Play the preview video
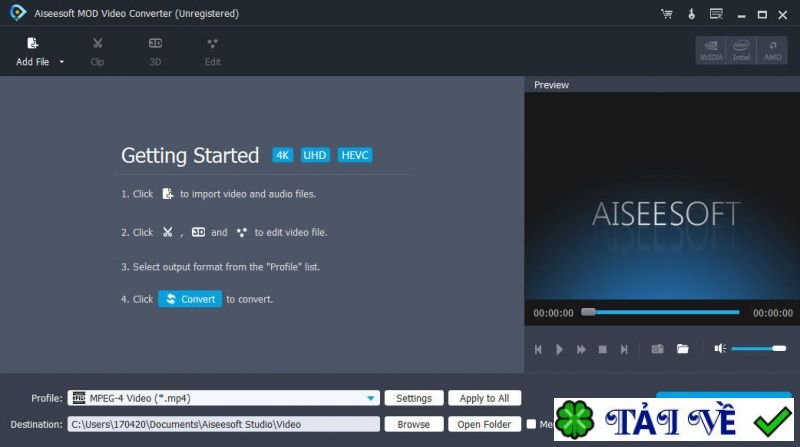The image size is (800, 447). pos(559,350)
